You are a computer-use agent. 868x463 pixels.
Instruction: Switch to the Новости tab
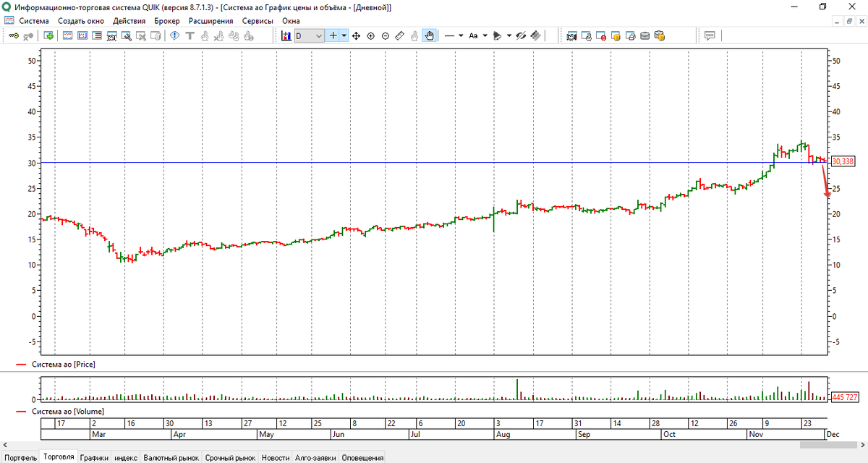click(x=276, y=457)
